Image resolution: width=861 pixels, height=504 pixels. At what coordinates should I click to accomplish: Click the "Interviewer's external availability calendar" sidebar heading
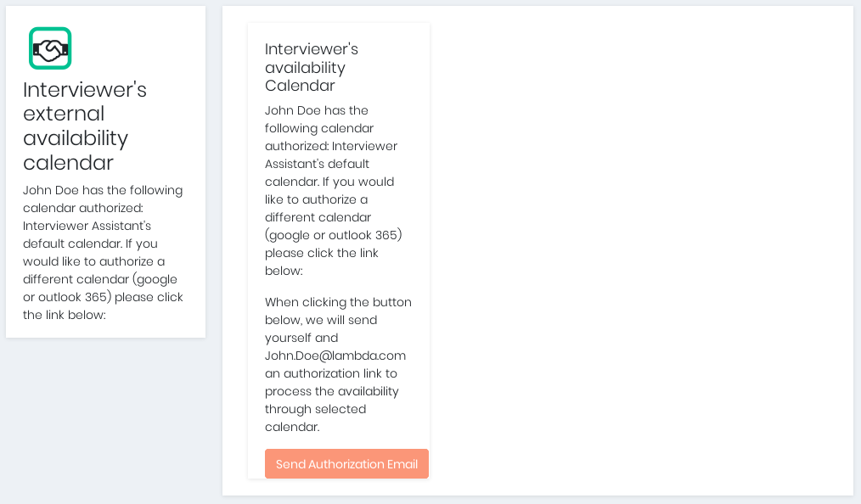pos(84,126)
